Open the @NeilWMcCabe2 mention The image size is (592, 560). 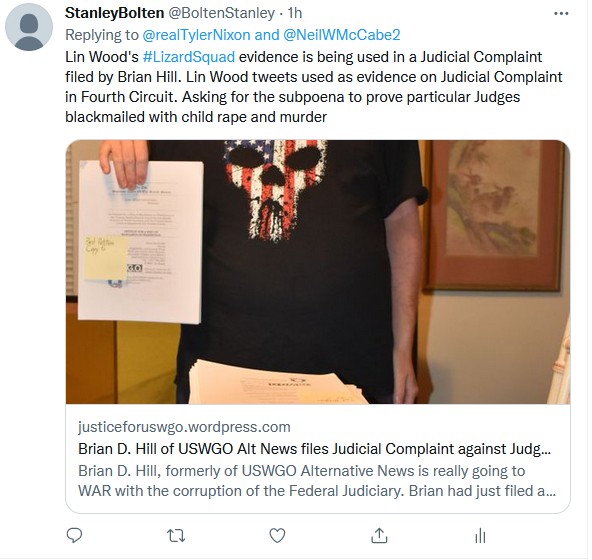click(x=341, y=35)
